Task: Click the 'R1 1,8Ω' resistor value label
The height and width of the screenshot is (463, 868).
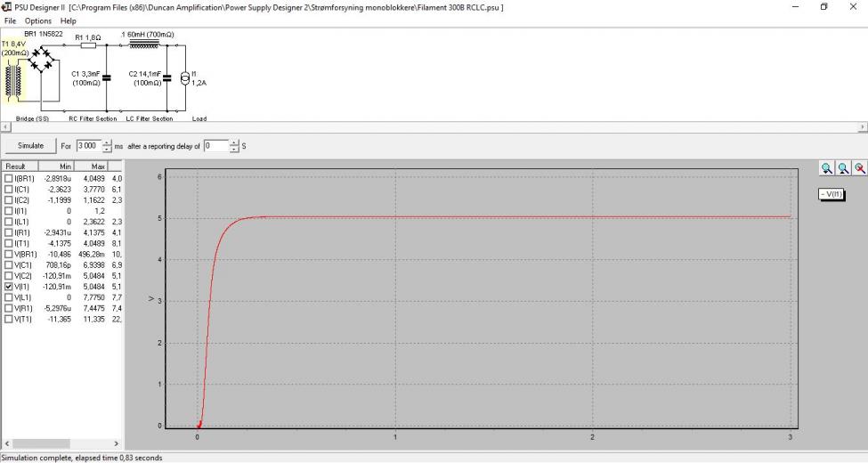Action: point(88,37)
